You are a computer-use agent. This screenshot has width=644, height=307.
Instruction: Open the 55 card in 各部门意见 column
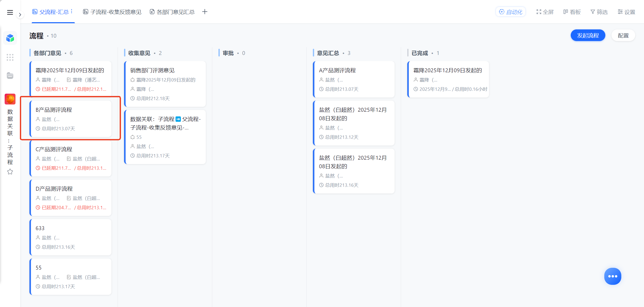point(71,277)
